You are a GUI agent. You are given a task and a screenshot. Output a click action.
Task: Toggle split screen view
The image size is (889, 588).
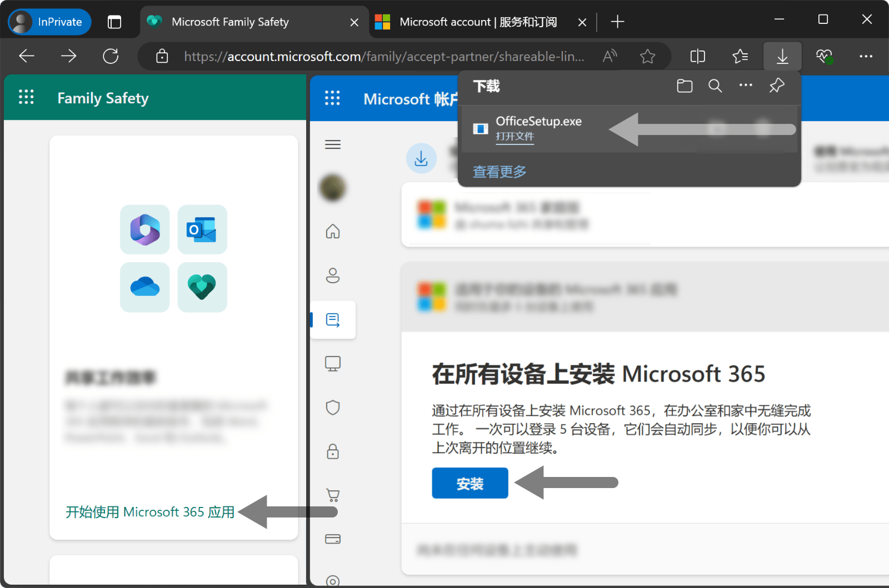click(x=698, y=56)
